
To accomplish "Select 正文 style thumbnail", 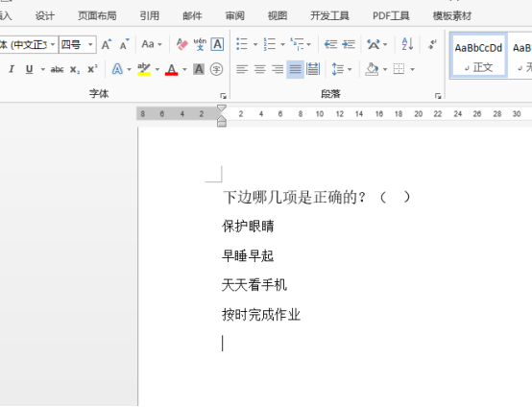I will 478,56.
